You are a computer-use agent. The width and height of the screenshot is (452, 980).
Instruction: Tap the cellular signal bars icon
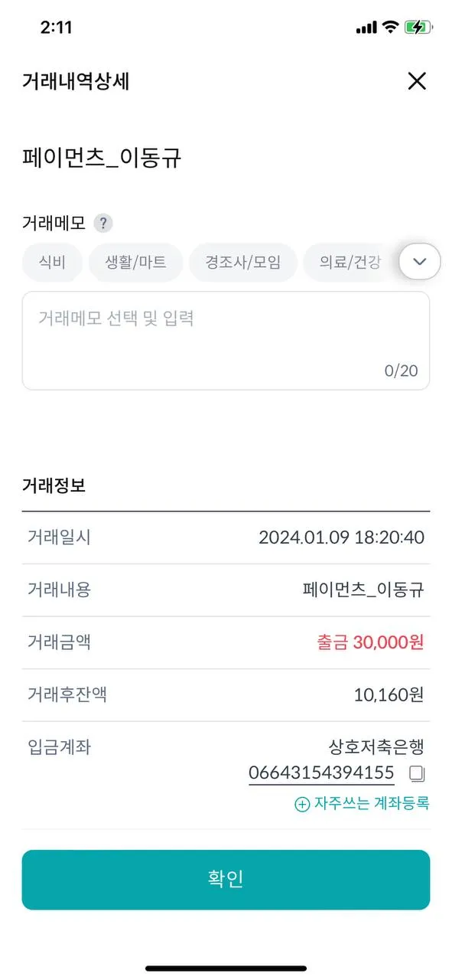366,28
